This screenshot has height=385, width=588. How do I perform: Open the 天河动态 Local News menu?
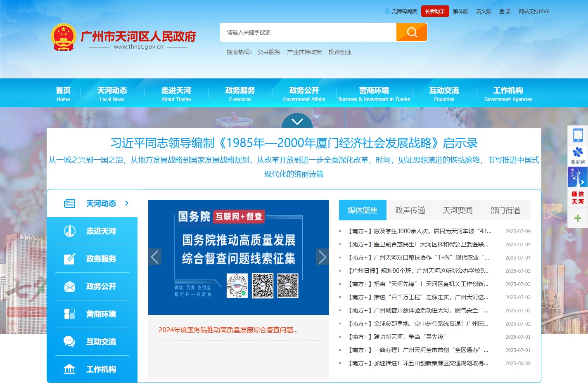pyautogui.click(x=112, y=94)
